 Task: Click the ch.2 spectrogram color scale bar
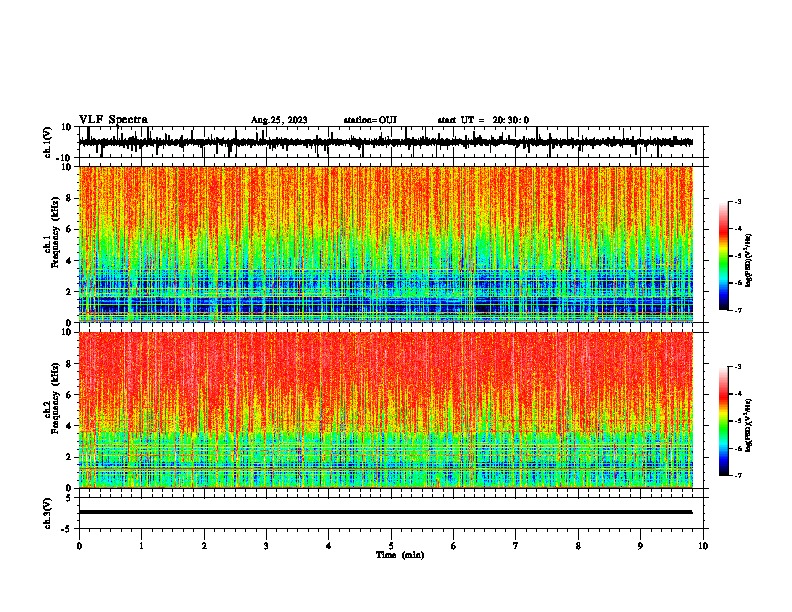pyautogui.click(x=723, y=421)
